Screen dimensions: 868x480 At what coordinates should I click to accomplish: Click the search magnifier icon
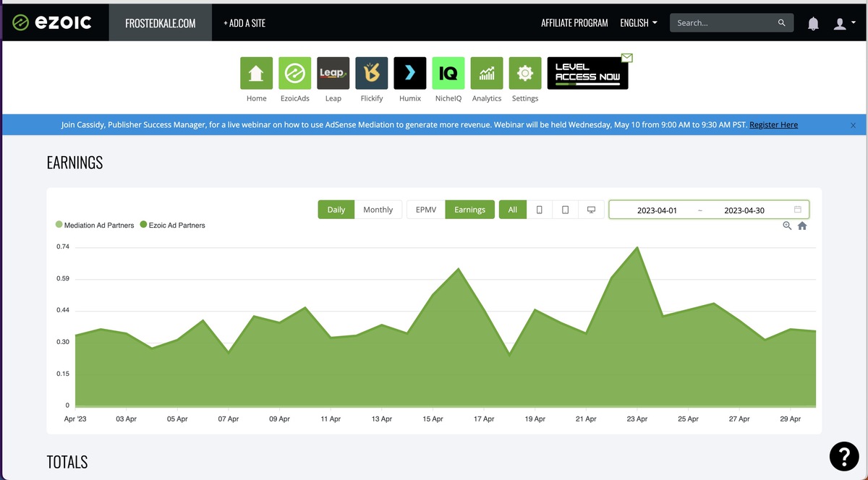point(781,23)
